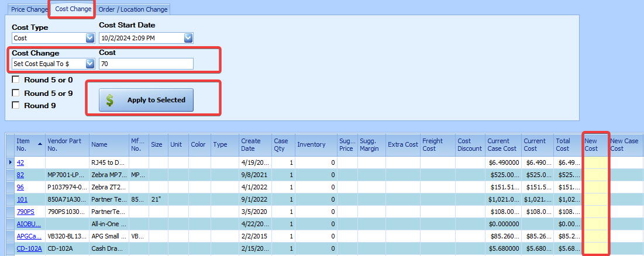The image size is (644, 256).
Task: Enable the Round 5 or 0 checkbox
Action: 16,79
